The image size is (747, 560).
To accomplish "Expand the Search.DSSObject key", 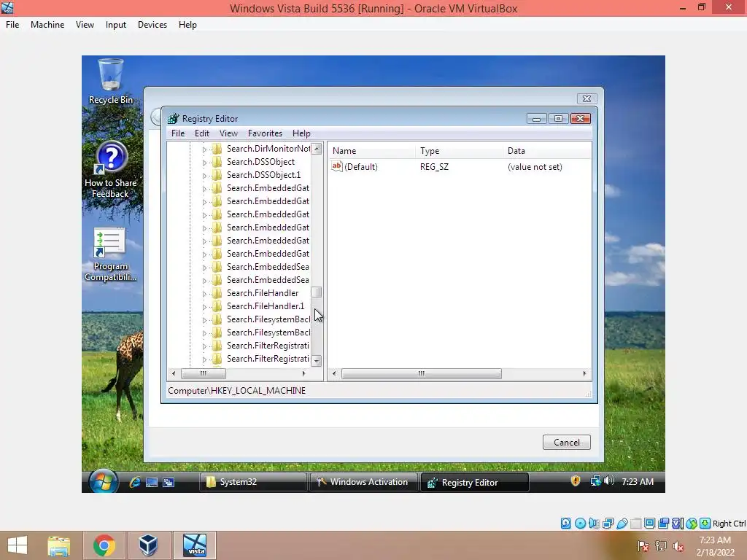I will click(x=204, y=163).
